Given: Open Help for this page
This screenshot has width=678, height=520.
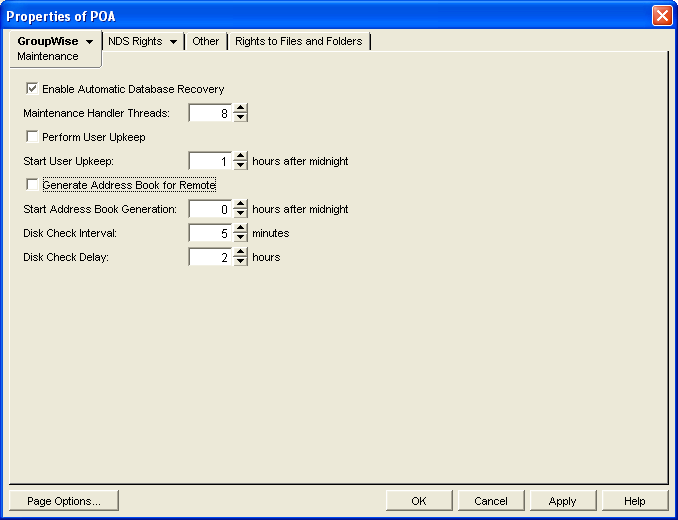Looking at the screenshot, I should coord(635,501).
